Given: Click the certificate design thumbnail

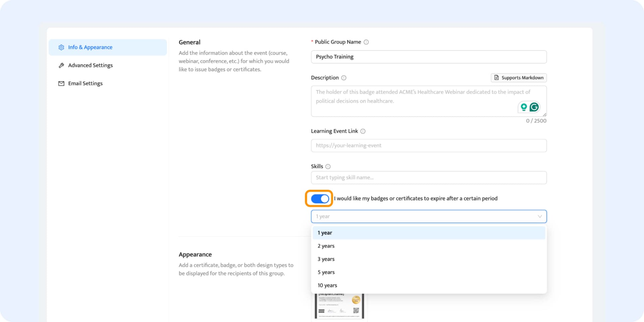Looking at the screenshot, I should [x=339, y=306].
